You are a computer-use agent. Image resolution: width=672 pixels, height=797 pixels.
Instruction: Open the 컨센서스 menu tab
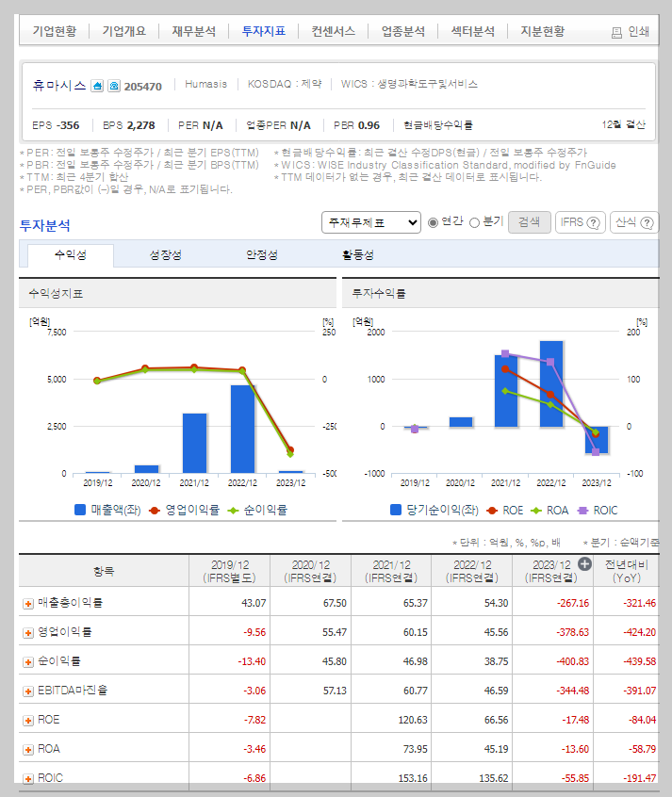[334, 31]
